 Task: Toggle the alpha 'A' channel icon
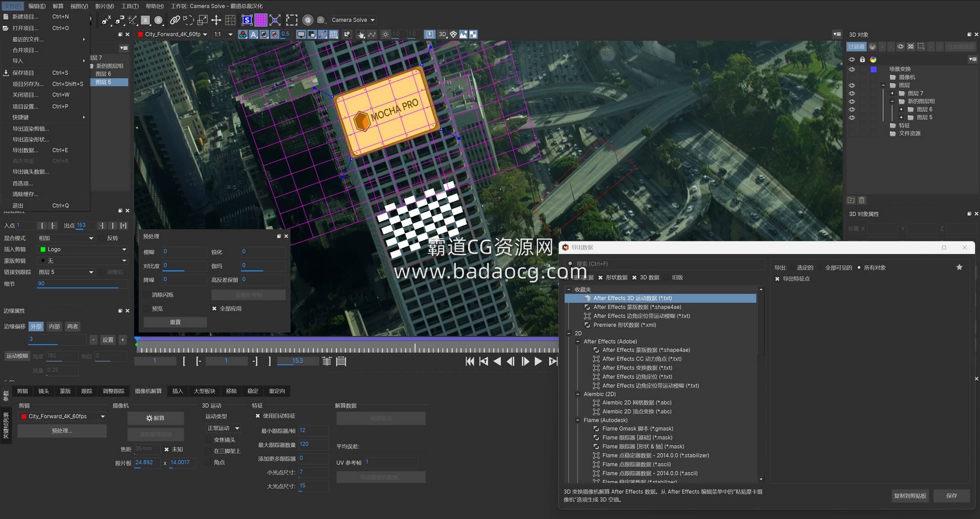(x=253, y=34)
